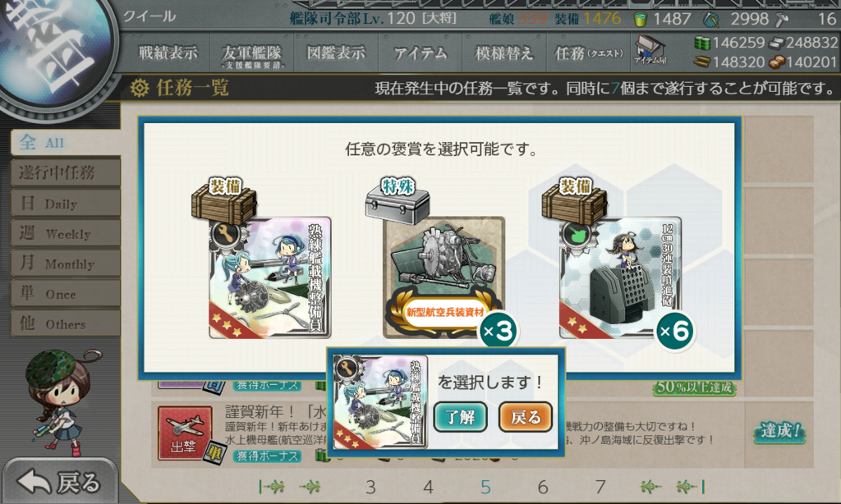Open the 戦績表示 menu
Screen dimensions: 841x504
[168, 53]
